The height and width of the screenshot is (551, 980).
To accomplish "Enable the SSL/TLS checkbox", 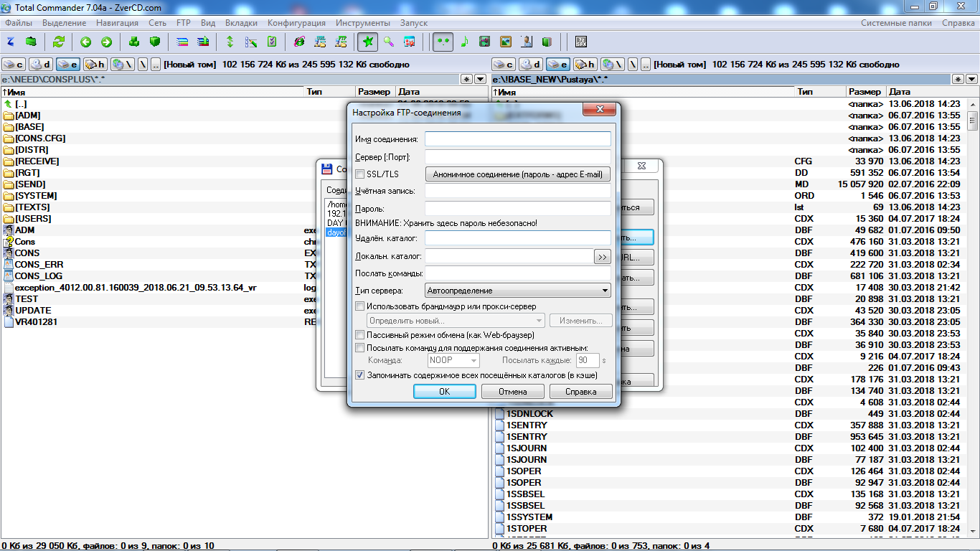I will point(360,174).
